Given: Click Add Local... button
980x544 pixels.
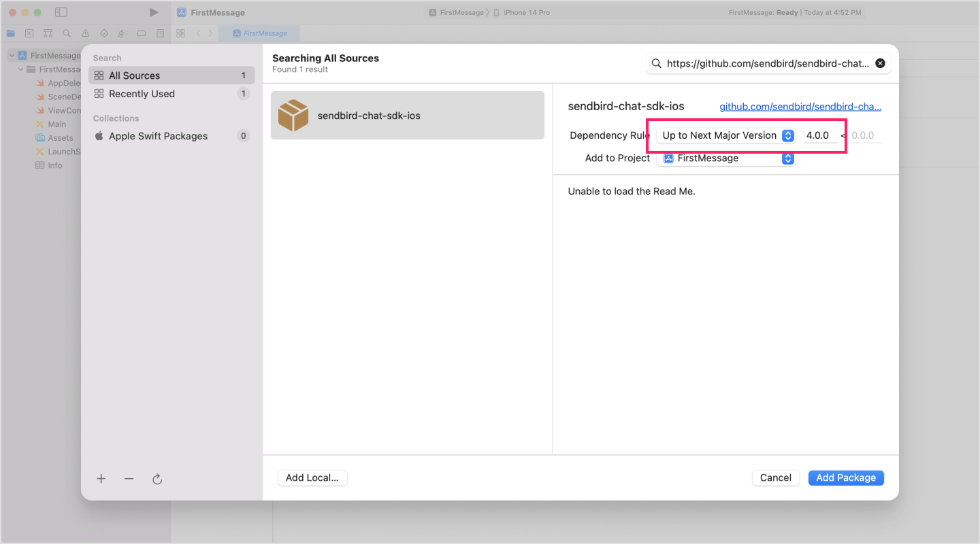Looking at the screenshot, I should [312, 477].
